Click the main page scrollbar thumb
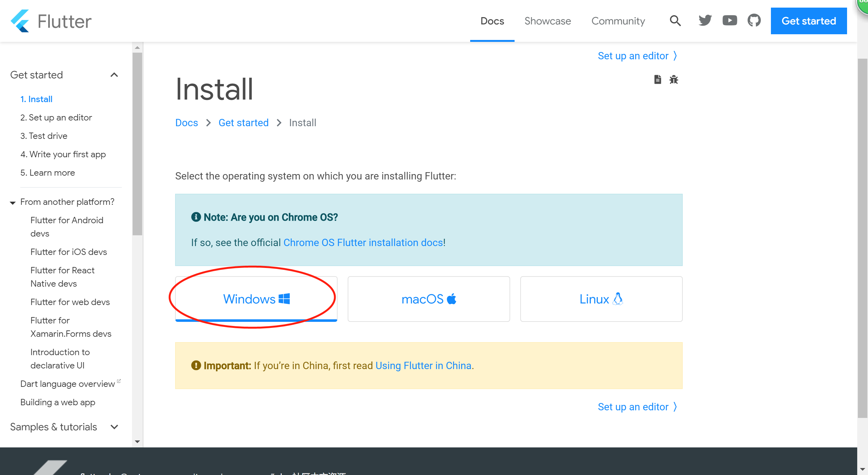Image resolution: width=868 pixels, height=475 pixels. 863,238
